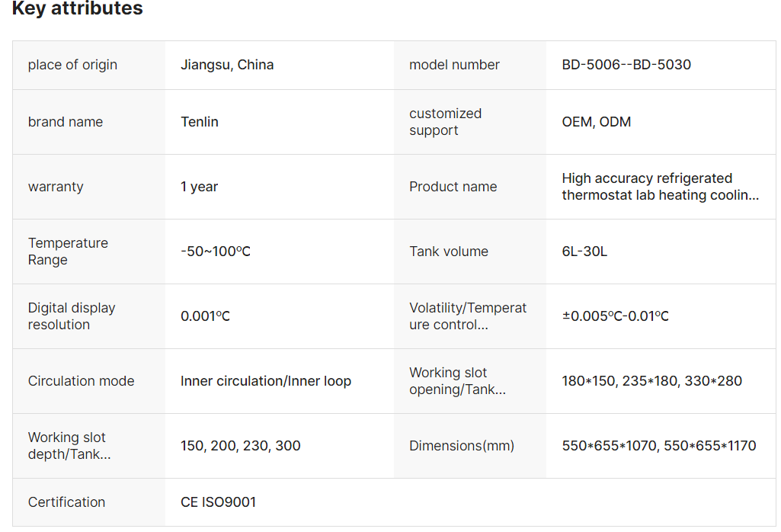
Task: Click the '1 year' warranty value
Action: [200, 187]
